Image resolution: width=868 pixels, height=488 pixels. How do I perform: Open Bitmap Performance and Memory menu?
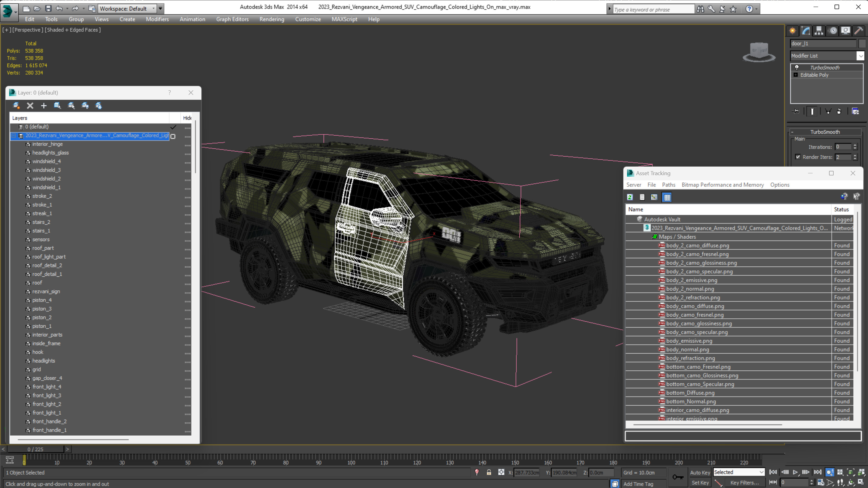[x=723, y=185]
